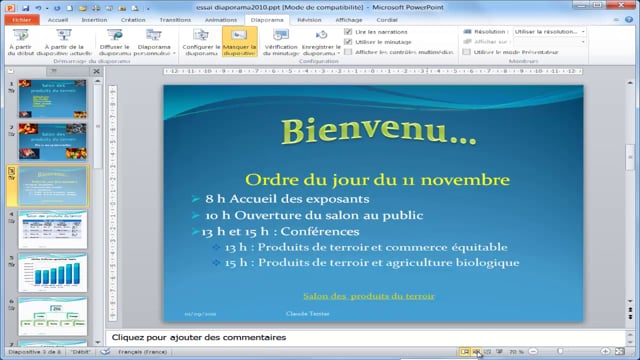
Task: Launch Slide Show view from status bar
Action: pyautogui.click(x=499, y=351)
